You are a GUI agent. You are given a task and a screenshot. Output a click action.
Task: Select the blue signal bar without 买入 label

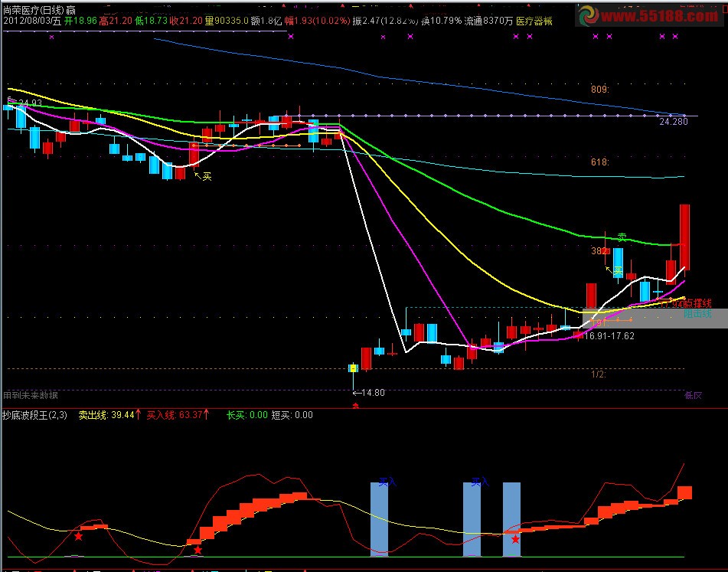pyautogui.click(x=511, y=519)
